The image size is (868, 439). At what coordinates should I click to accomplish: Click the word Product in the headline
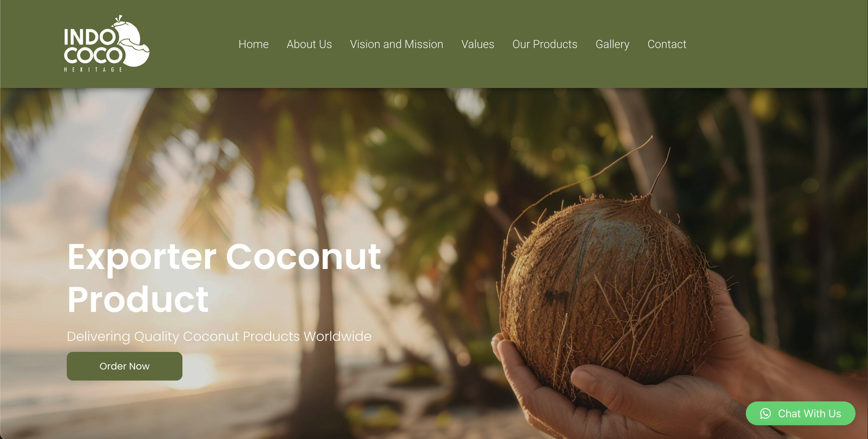138,299
